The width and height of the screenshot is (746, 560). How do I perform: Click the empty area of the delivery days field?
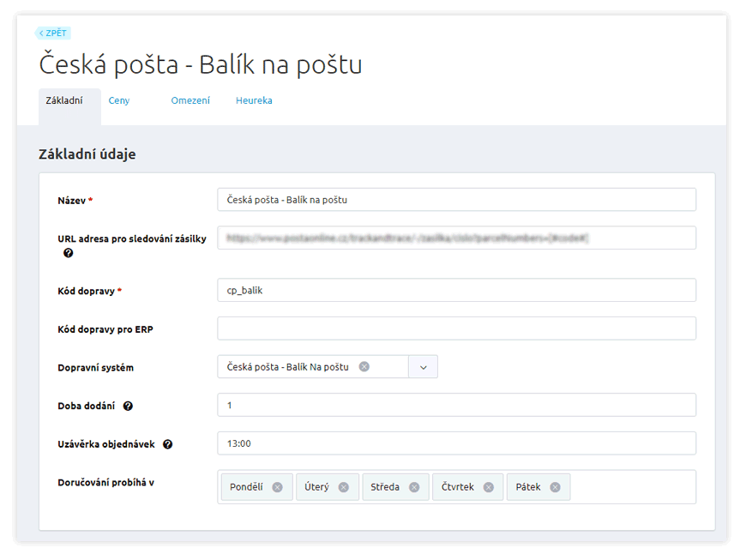click(633, 487)
